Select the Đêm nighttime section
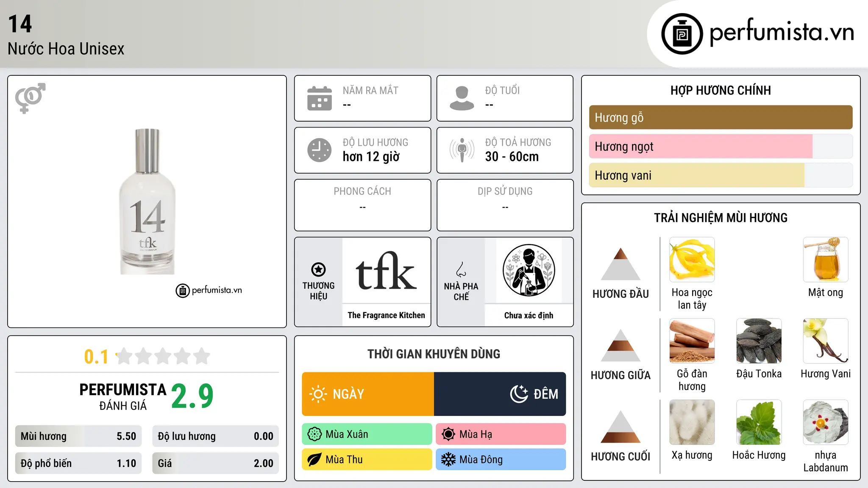 [x=500, y=394]
